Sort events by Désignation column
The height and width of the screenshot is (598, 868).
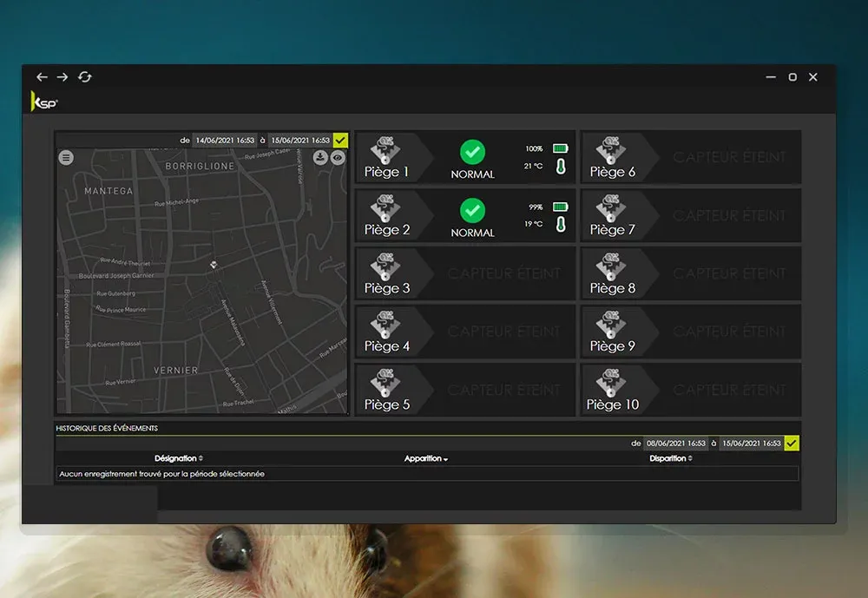pos(179,458)
